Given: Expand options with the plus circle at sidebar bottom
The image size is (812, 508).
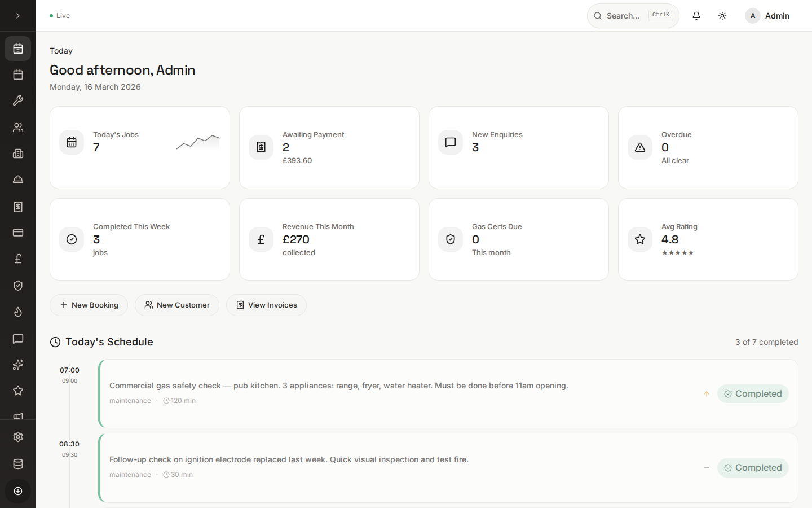Looking at the screenshot, I should coord(17,491).
